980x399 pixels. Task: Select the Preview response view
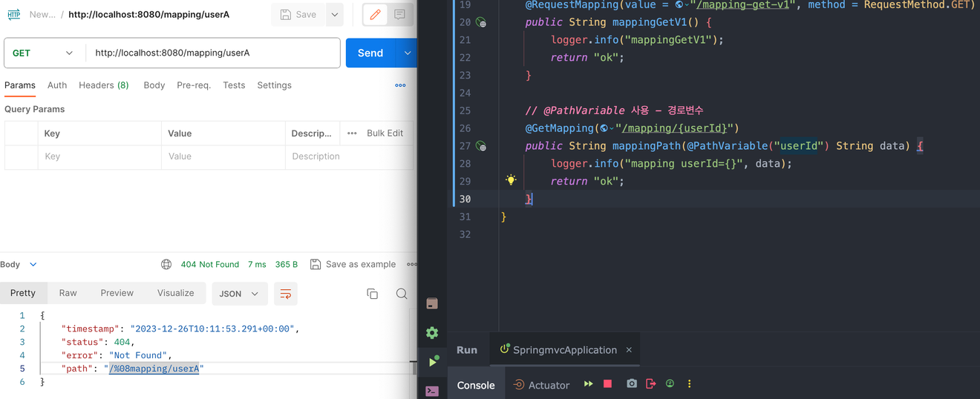click(117, 293)
